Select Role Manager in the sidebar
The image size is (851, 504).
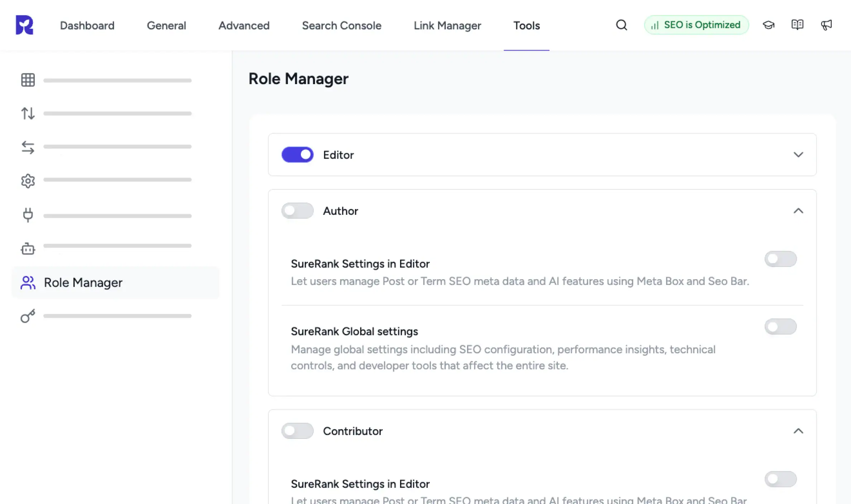(x=115, y=282)
